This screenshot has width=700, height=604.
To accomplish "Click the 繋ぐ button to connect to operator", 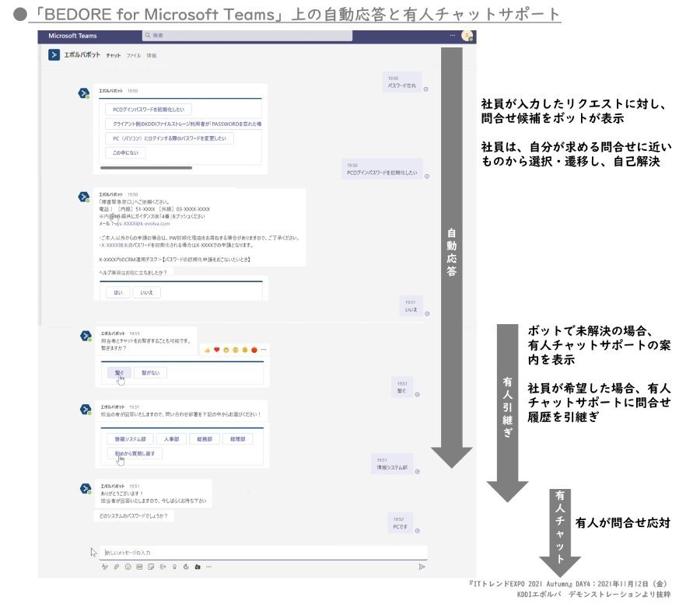I will [x=119, y=372].
